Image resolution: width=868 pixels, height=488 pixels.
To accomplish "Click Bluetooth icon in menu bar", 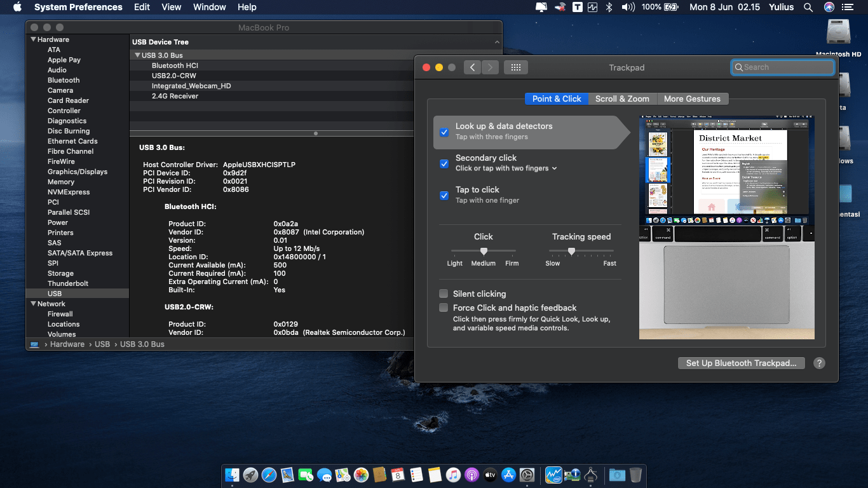I will coord(608,7).
